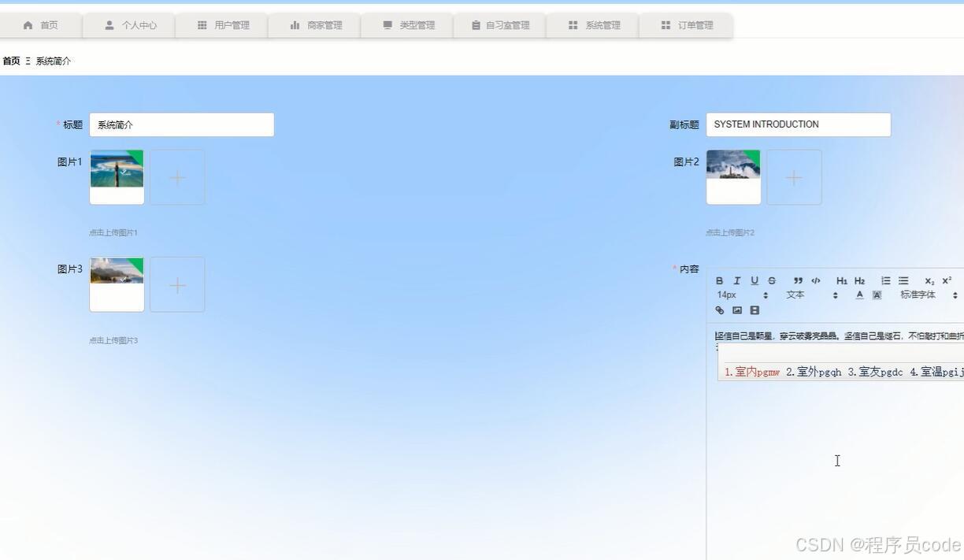Click the 首页 breadcrumb link
The width and height of the screenshot is (964, 560).
pyautogui.click(x=11, y=61)
